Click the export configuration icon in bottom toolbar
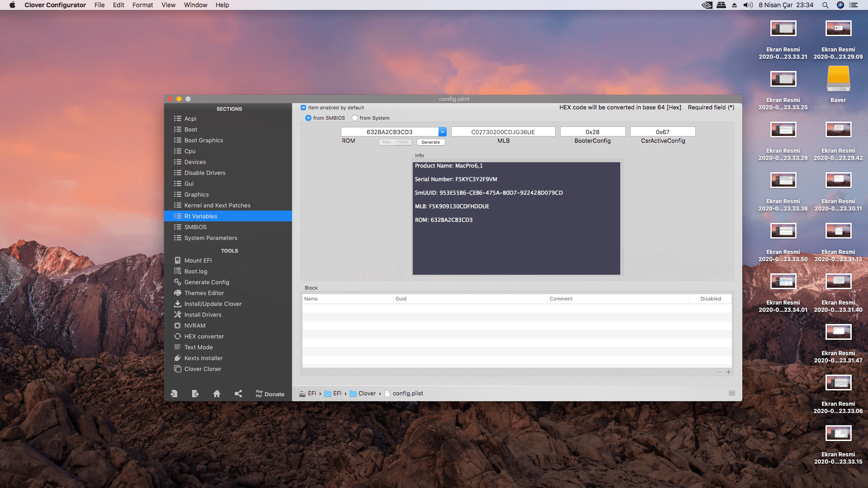868x488 pixels. [x=195, y=394]
